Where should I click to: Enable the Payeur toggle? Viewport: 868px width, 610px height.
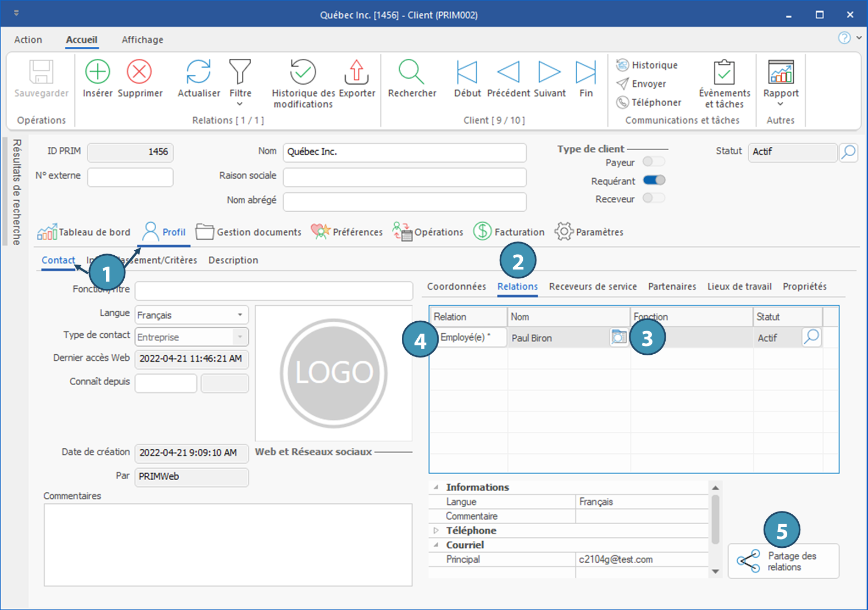pyautogui.click(x=654, y=162)
